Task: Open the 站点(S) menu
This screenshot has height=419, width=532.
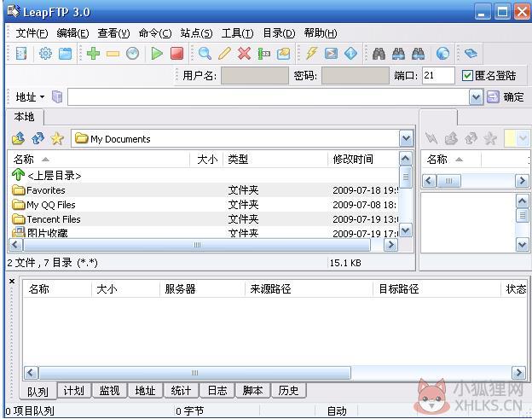Action: point(196,33)
